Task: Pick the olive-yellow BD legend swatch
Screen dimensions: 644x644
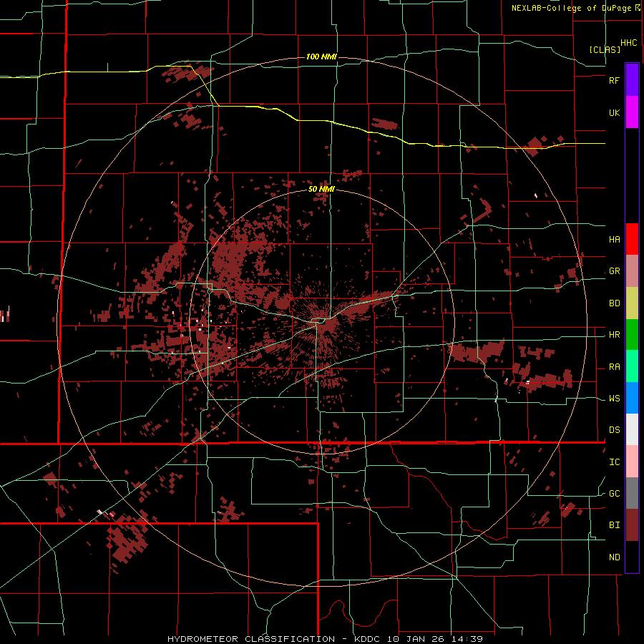Action: tap(632, 303)
